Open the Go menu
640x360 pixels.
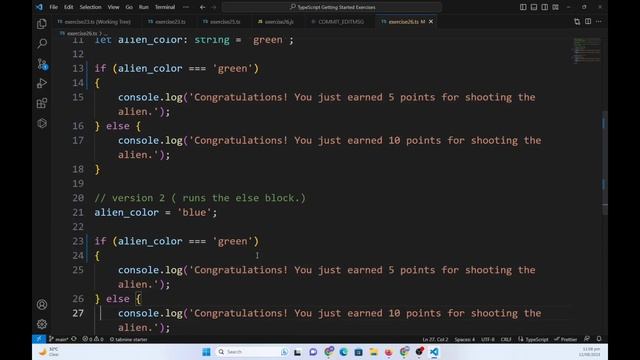[129, 7]
